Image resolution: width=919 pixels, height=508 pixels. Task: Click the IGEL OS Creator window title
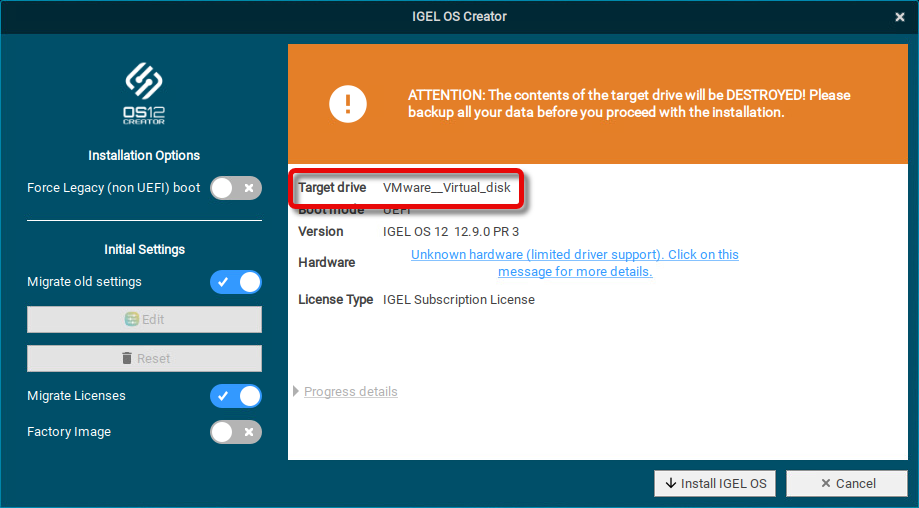pyautogui.click(x=460, y=16)
